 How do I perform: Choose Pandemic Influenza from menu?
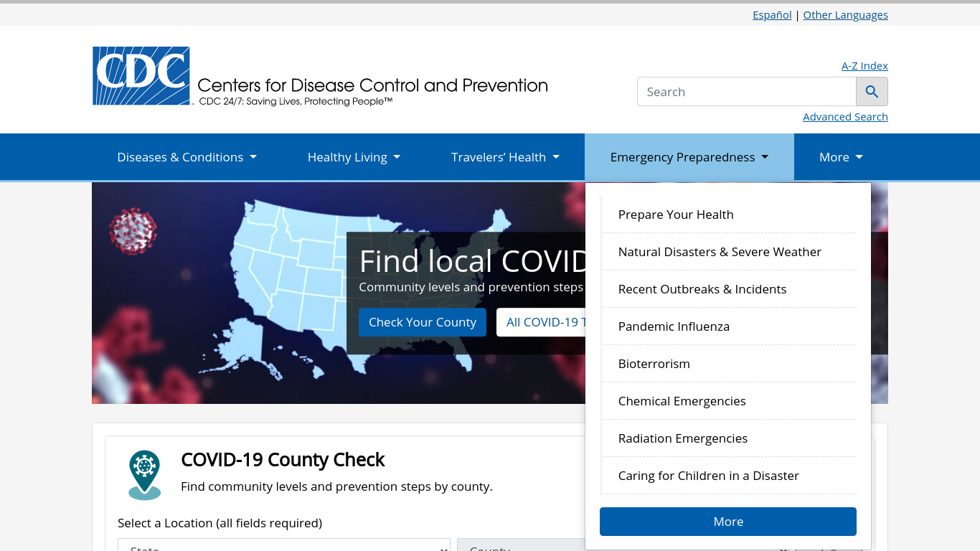(x=730, y=326)
